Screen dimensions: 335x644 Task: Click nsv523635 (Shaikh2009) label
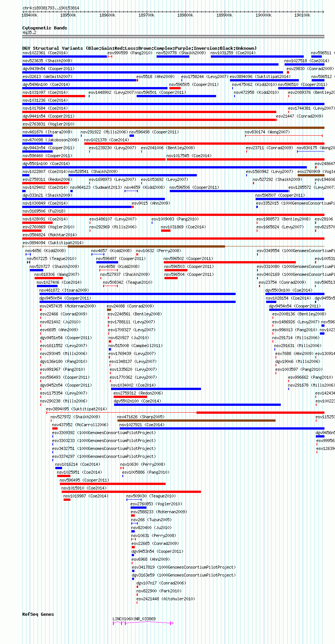tap(47, 61)
